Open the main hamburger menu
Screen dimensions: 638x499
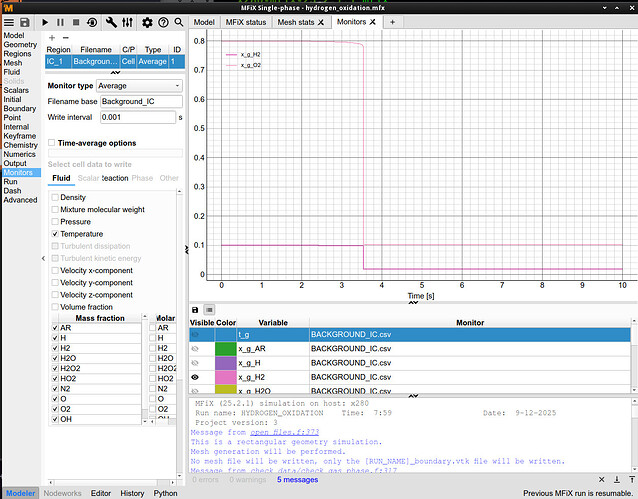point(9,23)
